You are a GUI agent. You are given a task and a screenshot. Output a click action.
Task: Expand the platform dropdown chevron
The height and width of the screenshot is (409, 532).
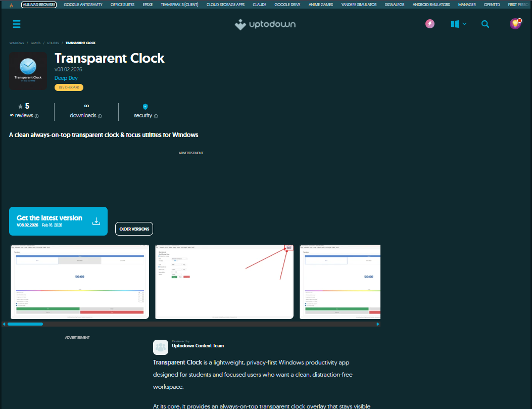coord(464,24)
